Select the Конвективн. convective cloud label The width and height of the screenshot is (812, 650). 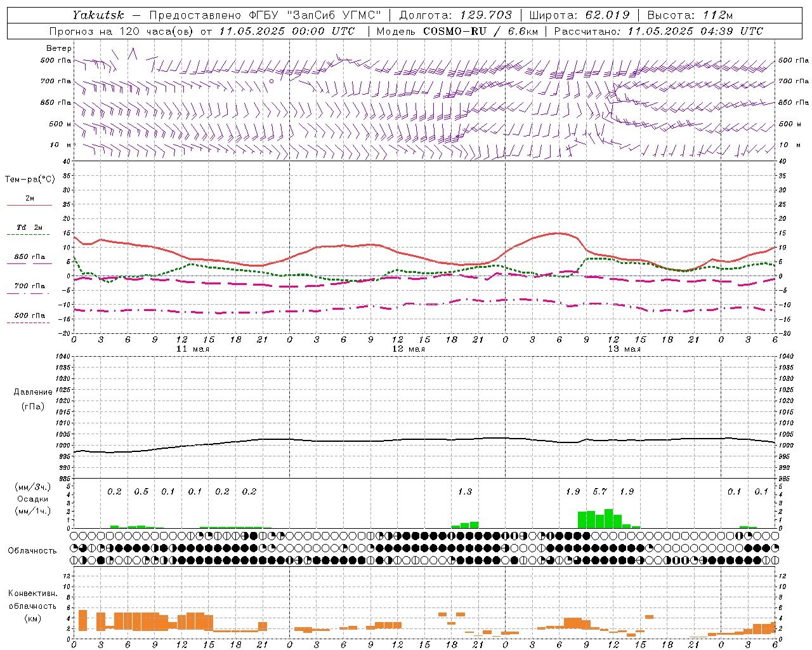(32, 594)
